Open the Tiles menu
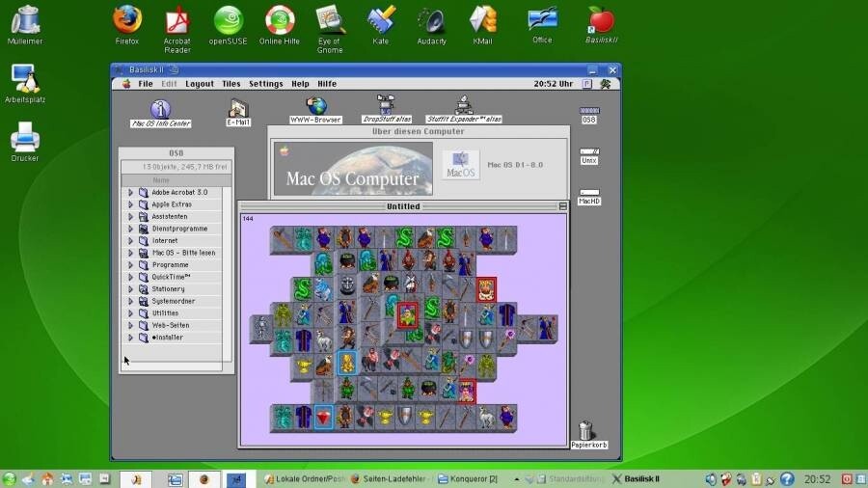Screen dimensions: 868x488 pyautogui.click(x=231, y=84)
